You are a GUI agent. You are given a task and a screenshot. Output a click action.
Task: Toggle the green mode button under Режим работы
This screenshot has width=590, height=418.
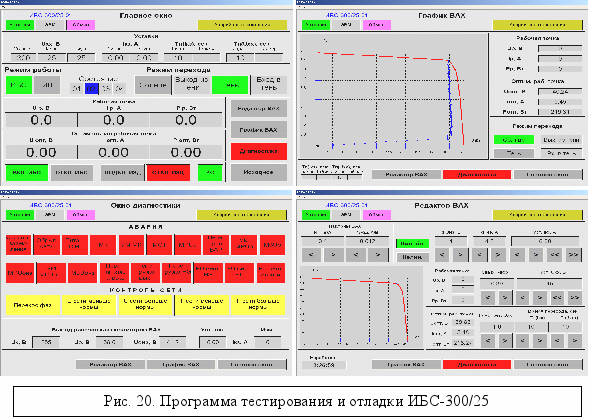(19, 85)
